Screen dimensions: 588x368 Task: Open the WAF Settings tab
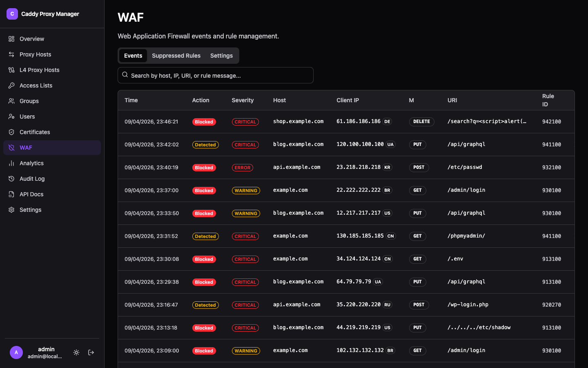[x=221, y=56]
